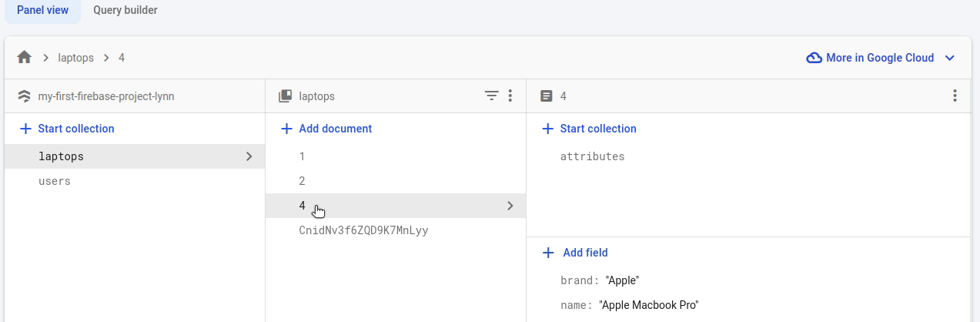Click plus icon for Add field
This screenshot has width=980, height=322.
[548, 253]
